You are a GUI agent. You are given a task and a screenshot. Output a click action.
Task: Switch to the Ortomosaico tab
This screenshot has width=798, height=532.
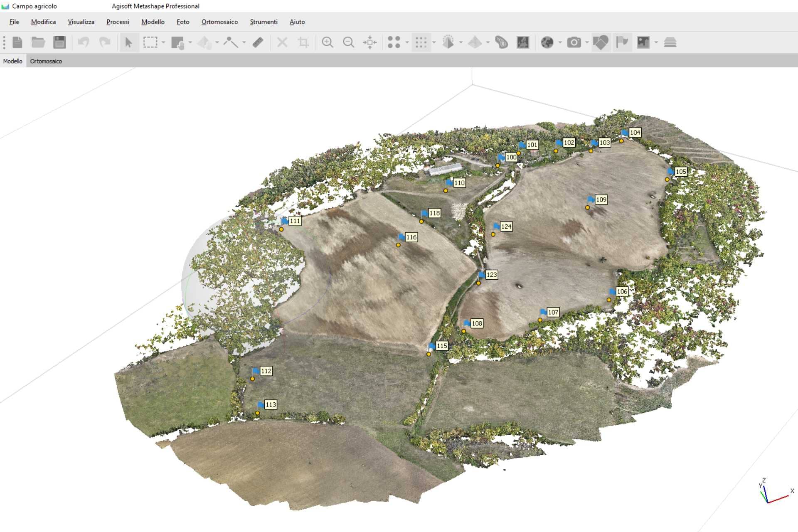point(46,61)
